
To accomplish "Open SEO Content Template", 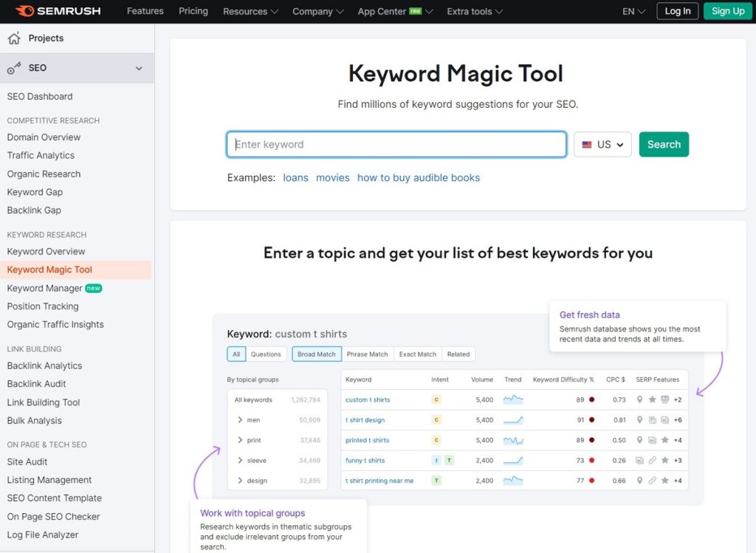I will (x=55, y=498).
